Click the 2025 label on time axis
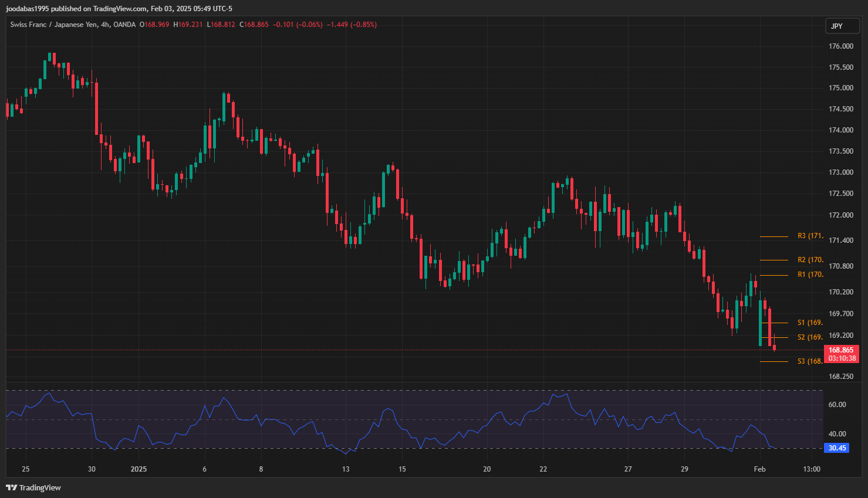The height and width of the screenshot is (498, 868). 139,469
